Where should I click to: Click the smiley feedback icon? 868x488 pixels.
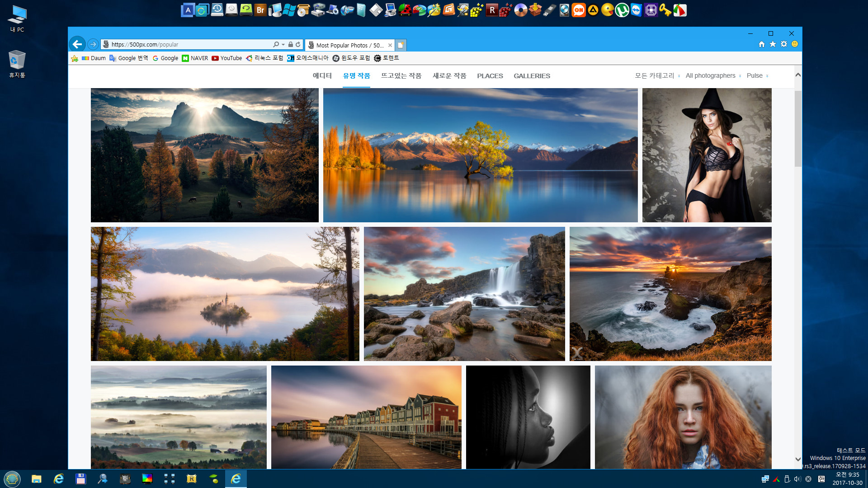tap(795, 44)
